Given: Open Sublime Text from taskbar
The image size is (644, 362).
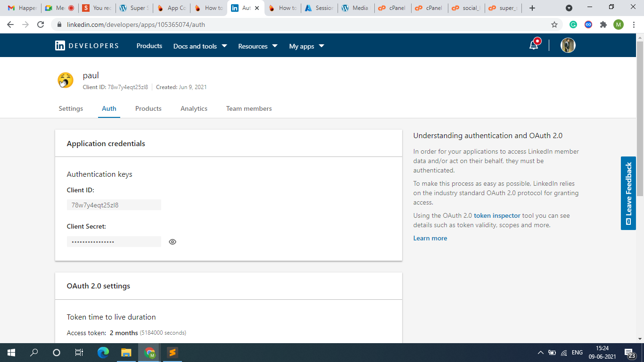Looking at the screenshot, I should [x=173, y=352].
